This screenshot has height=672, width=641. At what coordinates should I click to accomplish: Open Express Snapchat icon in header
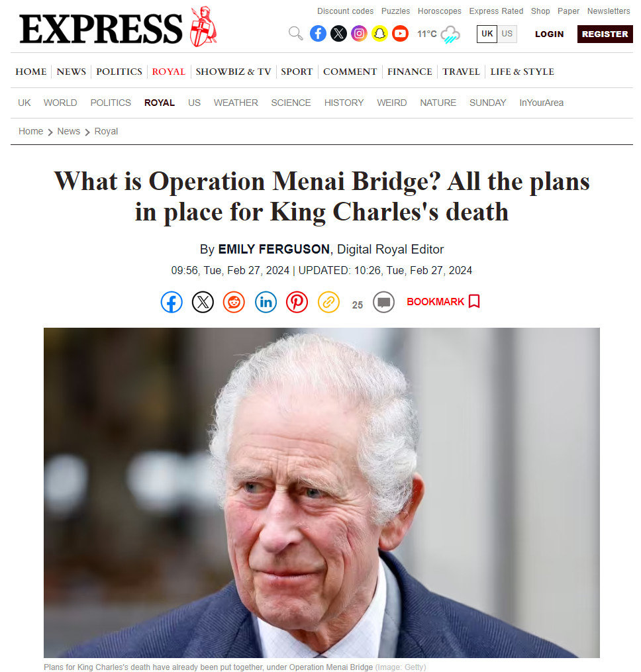click(x=379, y=33)
